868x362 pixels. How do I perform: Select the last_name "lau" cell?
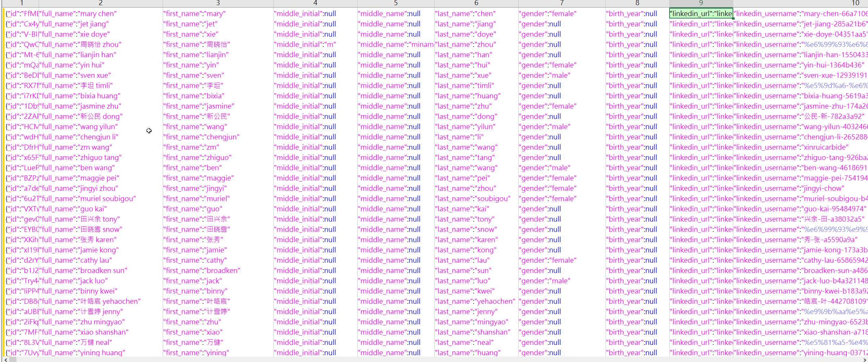[x=477, y=260]
